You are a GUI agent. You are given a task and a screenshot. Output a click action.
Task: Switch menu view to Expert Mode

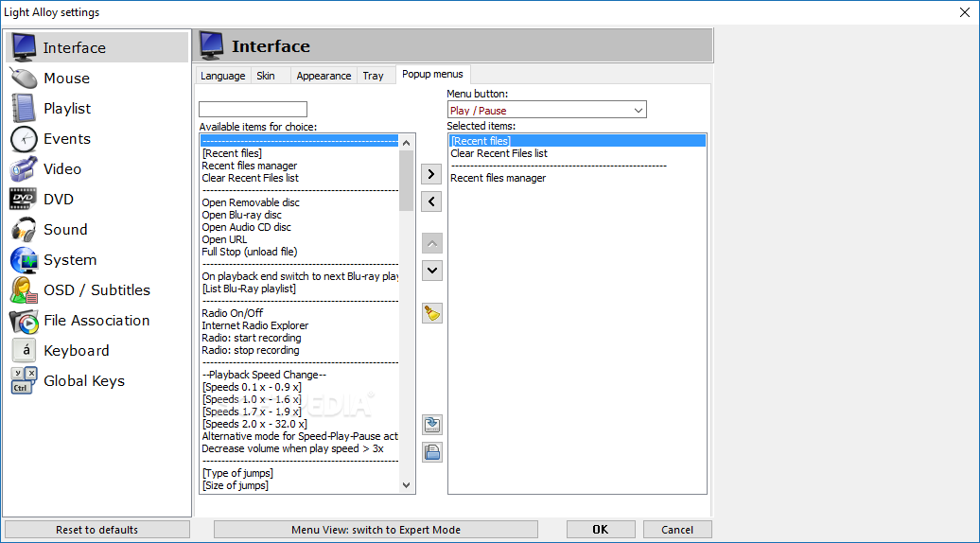376,530
